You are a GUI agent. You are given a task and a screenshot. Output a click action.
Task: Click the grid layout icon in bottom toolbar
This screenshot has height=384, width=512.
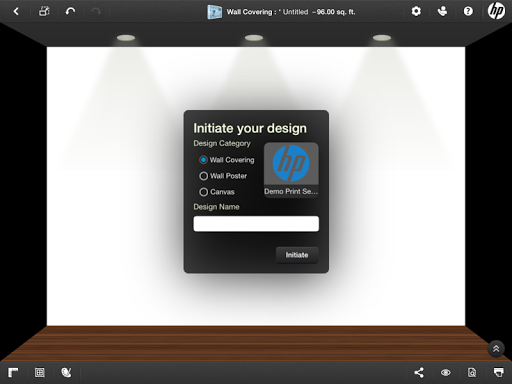40,372
